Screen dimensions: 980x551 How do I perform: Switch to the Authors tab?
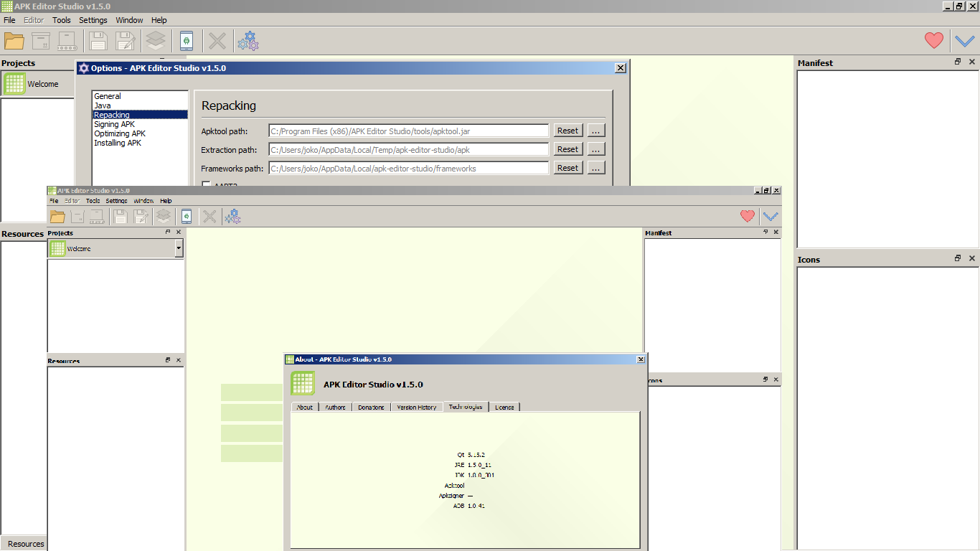[x=335, y=407]
